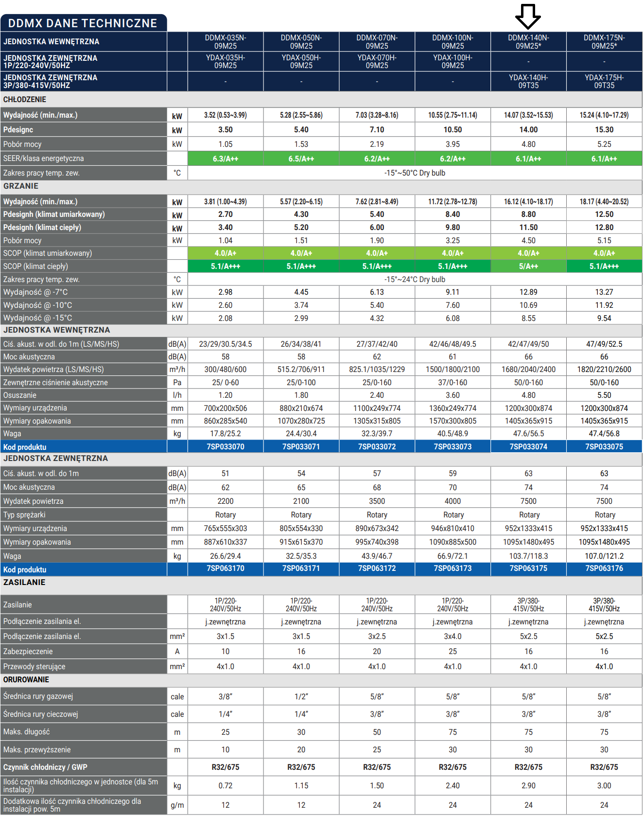Select column header DDMX-140N-09M25*
This screenshot has width=644, height=816.
point(529,42)
